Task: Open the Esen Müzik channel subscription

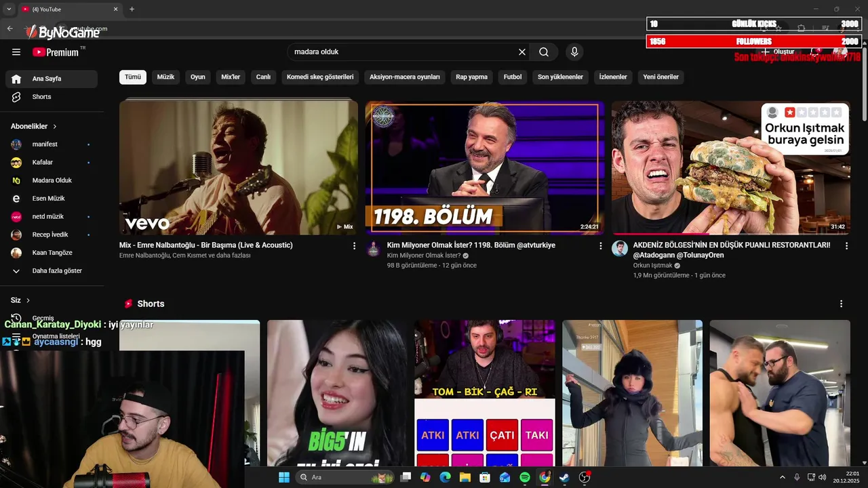Action: click(x=52, y=199)
